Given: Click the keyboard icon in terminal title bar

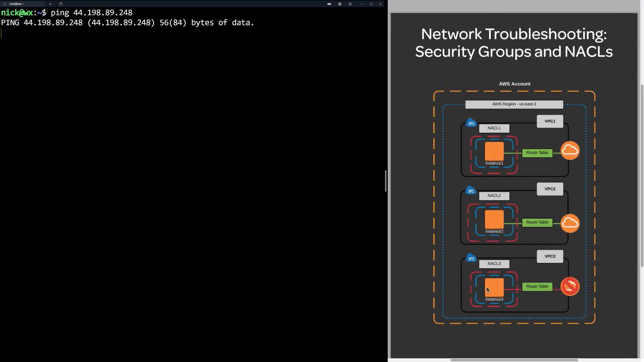Looking at the screenshot, I should 329,4.
